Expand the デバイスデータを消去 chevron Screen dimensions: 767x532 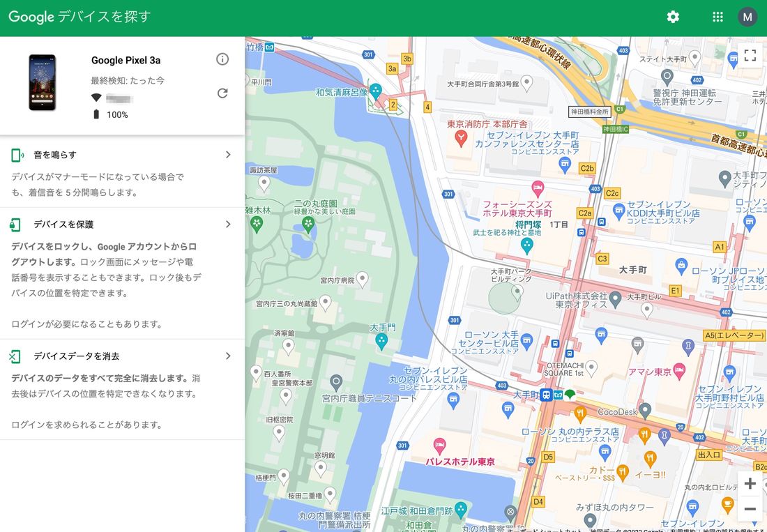[x=228, y=356]
